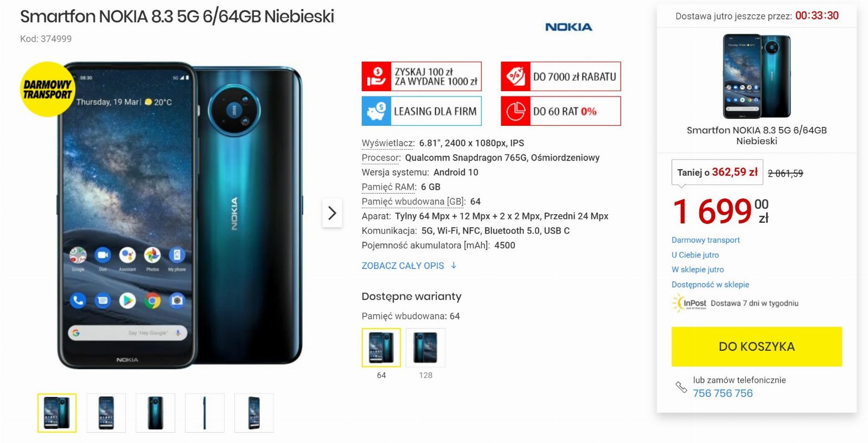Open the Leasing dla firm banner
The image size is (868, 443).
422,111
